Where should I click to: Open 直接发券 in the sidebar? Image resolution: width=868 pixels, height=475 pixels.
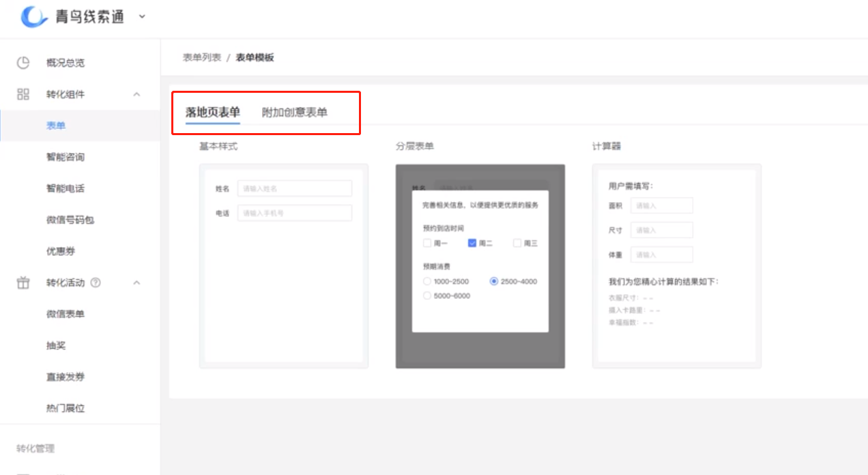click(66, 377)
